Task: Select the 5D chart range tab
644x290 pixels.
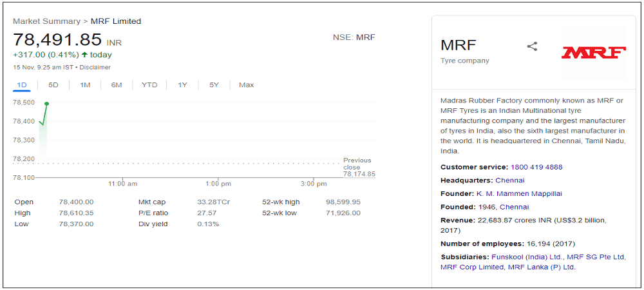Action: tap(53, 85)
